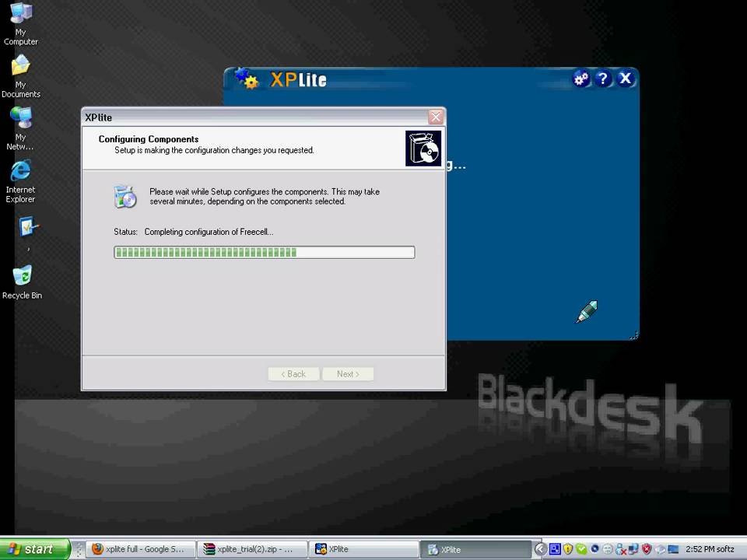747x560 pixels.
Task: Expand hidden system tray icons arrow
Action: point(540,549)
